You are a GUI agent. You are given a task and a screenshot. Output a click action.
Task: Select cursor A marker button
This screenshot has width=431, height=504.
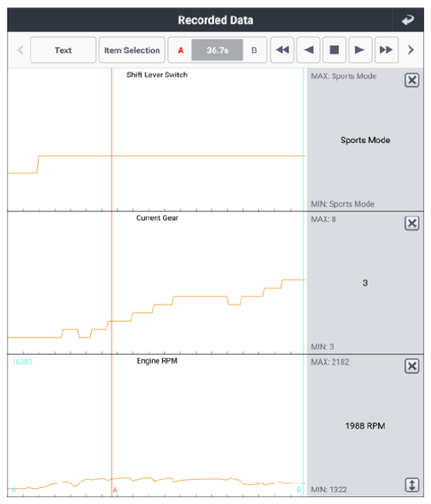(180, 50)
